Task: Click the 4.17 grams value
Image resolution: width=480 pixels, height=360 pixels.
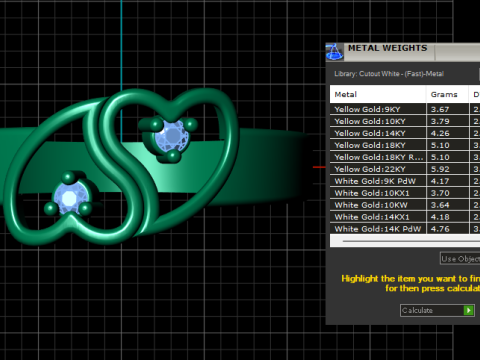Action: click(x=440, y=181)
